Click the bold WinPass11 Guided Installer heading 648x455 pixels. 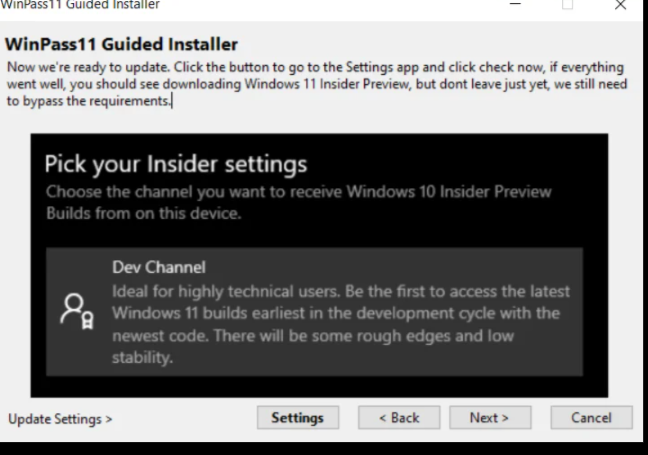[x=121, y=44]
